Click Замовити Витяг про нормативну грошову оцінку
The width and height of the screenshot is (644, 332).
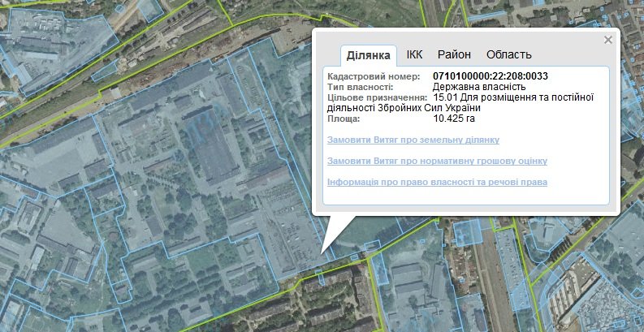coord(437,161)
